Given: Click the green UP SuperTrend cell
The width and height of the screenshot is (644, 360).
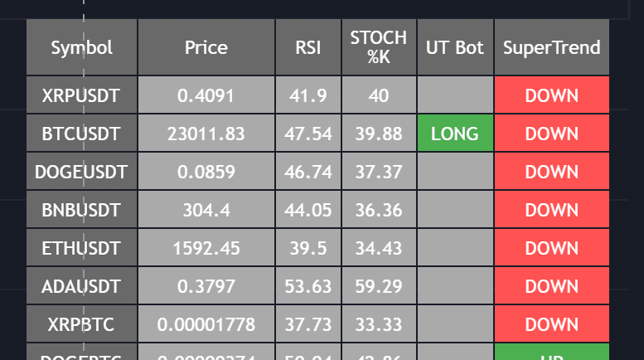Looking at the screenshot, I should (x=552, y=353).
